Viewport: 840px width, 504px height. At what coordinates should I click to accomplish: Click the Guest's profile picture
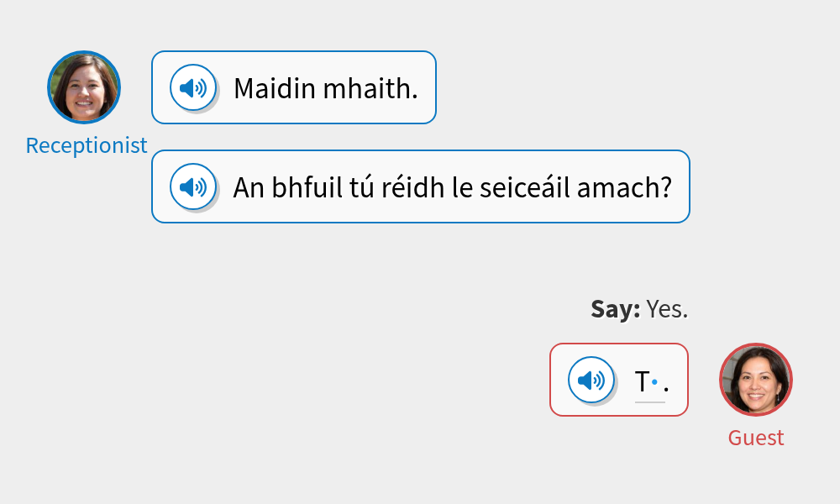(x=755, y=379)
